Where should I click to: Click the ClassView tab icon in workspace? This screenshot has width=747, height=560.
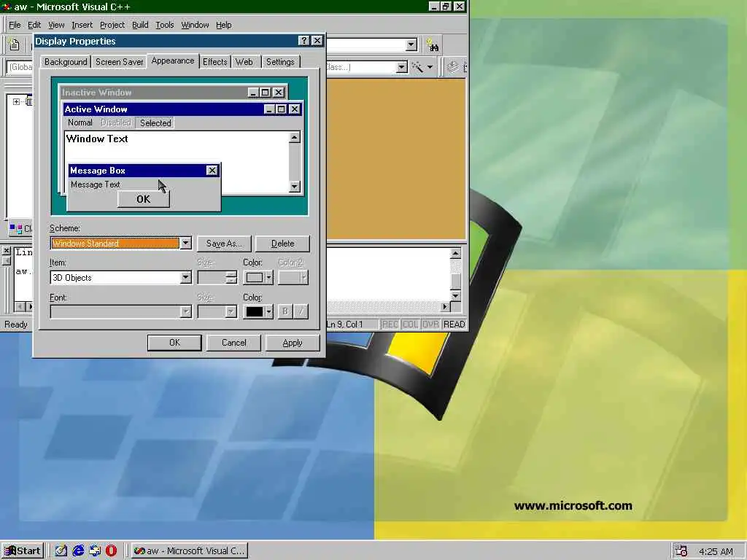coord(16,229)
